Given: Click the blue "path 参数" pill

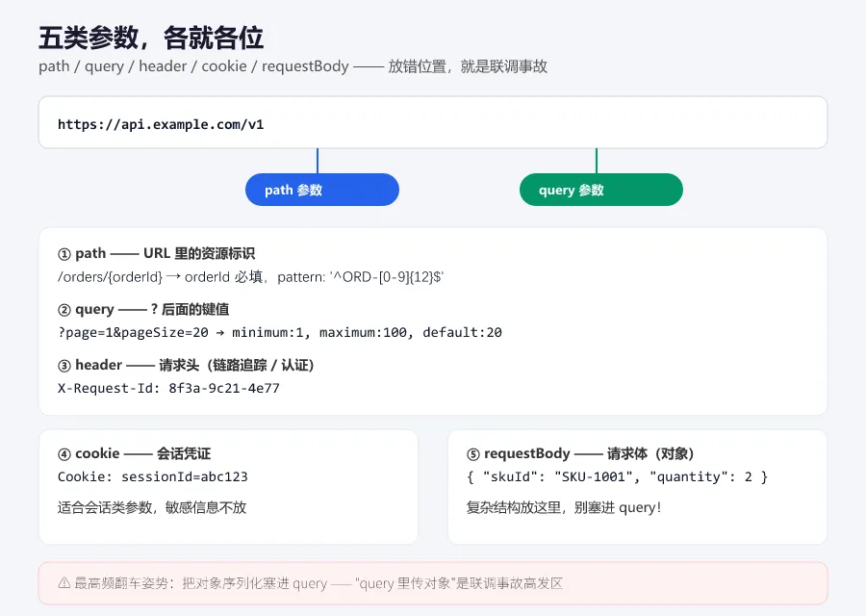Looking at the screenshot, I should coord(322,190).
